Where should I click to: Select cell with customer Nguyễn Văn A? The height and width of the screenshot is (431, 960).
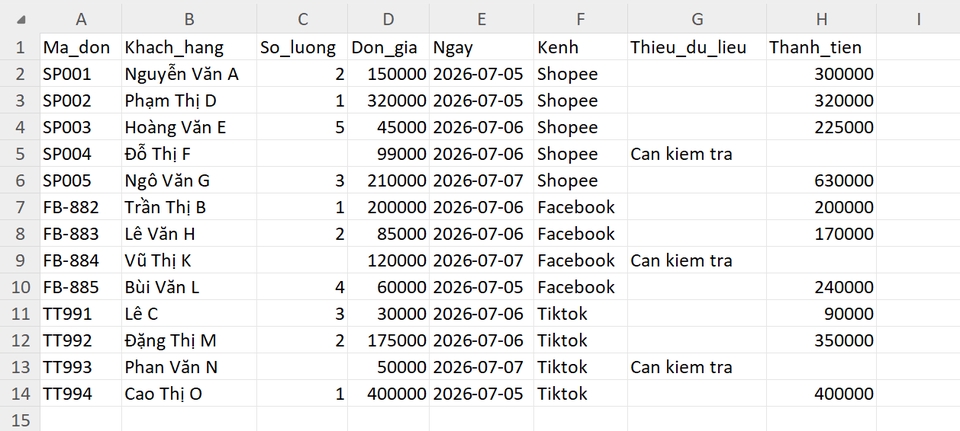[x=189, y=74]
